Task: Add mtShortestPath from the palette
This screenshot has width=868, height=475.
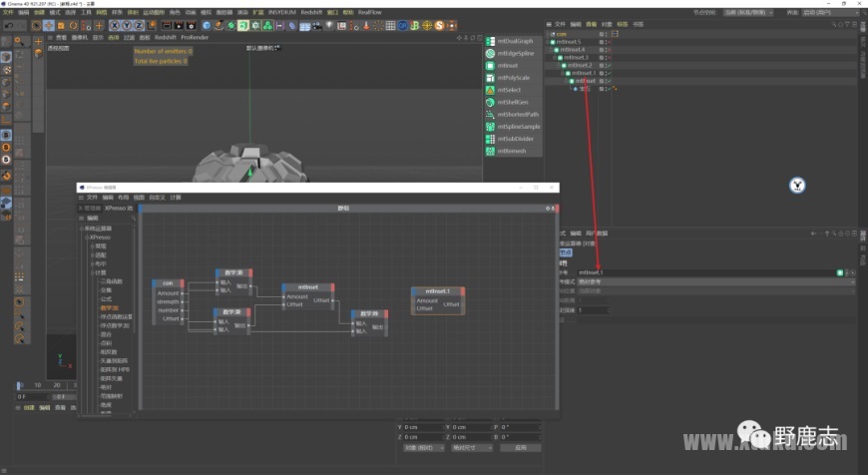Action: click(x=514, y=114)
